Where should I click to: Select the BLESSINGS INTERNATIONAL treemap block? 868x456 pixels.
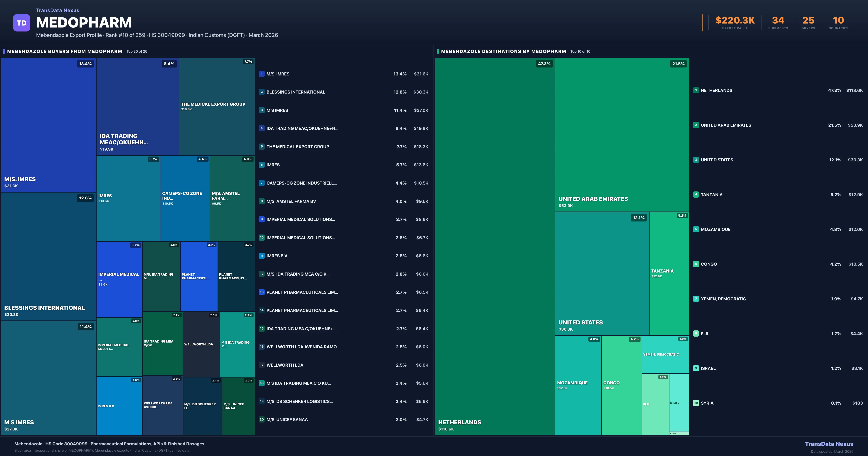[x=48, y=256]
